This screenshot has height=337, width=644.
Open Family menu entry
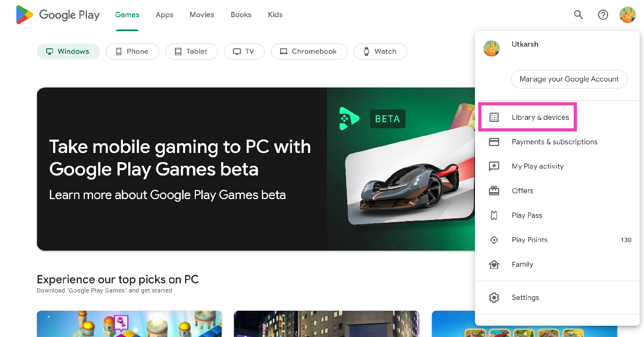tap(557, 265)
